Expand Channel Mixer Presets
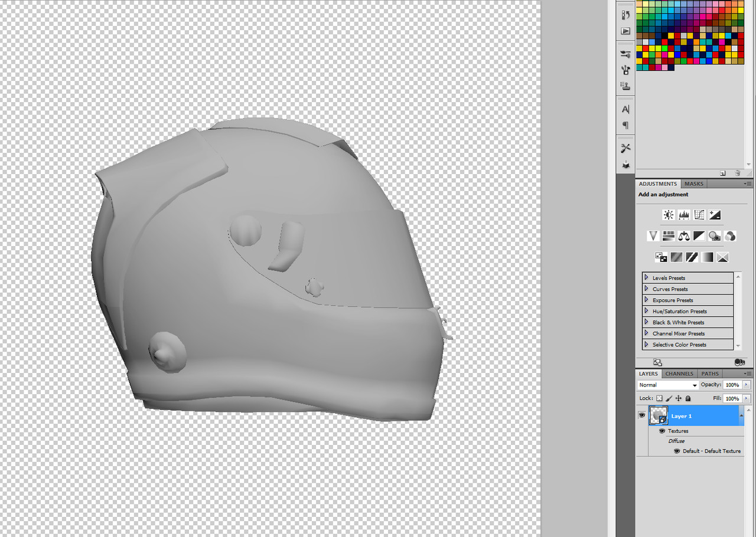Viewport: 756px width, 537px height. (x=646, y=333)
